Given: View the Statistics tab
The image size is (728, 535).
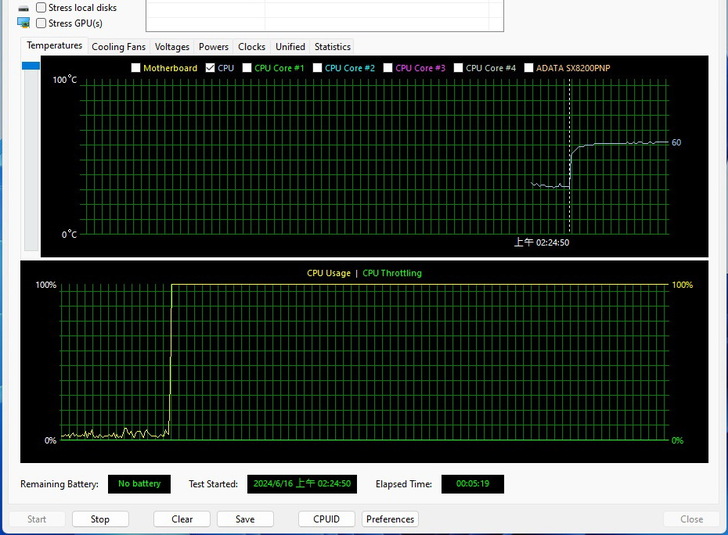Looking at the screenshot, I should 332,46.
